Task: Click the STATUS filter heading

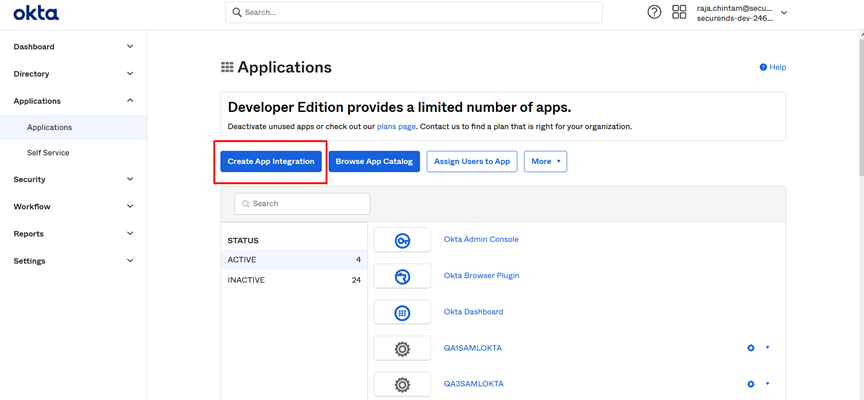Action: coord(243,241)
